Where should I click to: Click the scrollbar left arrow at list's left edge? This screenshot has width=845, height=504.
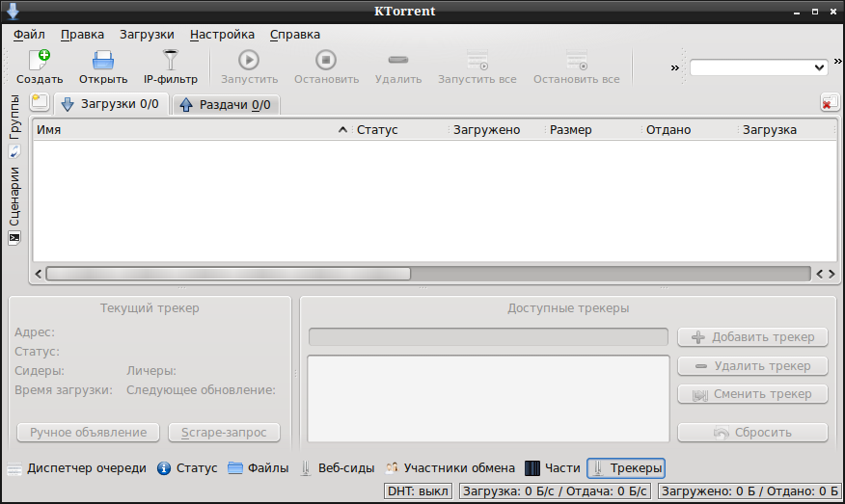39,274
